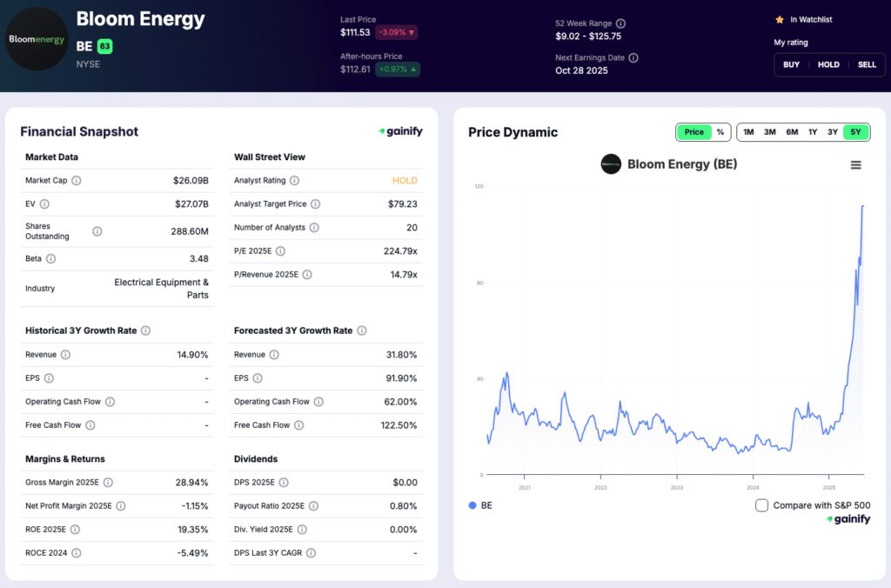Enable Compare with S&P 500

click(x=761, y=504)
